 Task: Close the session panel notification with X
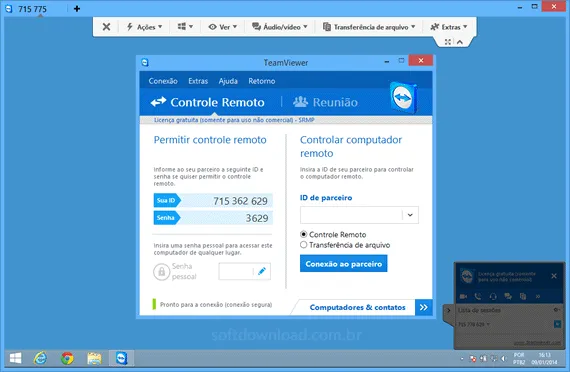pos(554,276)
